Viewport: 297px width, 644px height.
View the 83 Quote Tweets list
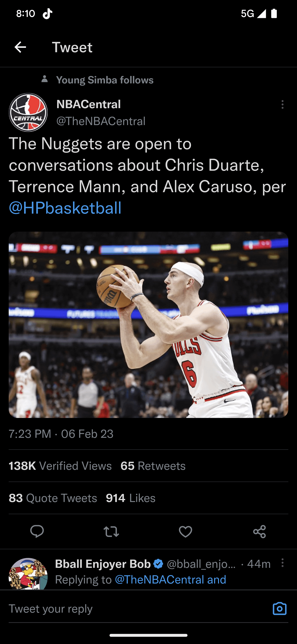[53, 498]
